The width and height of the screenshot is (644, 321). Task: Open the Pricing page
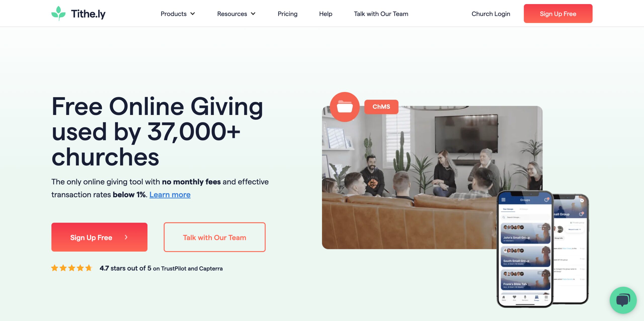(287, 14)
